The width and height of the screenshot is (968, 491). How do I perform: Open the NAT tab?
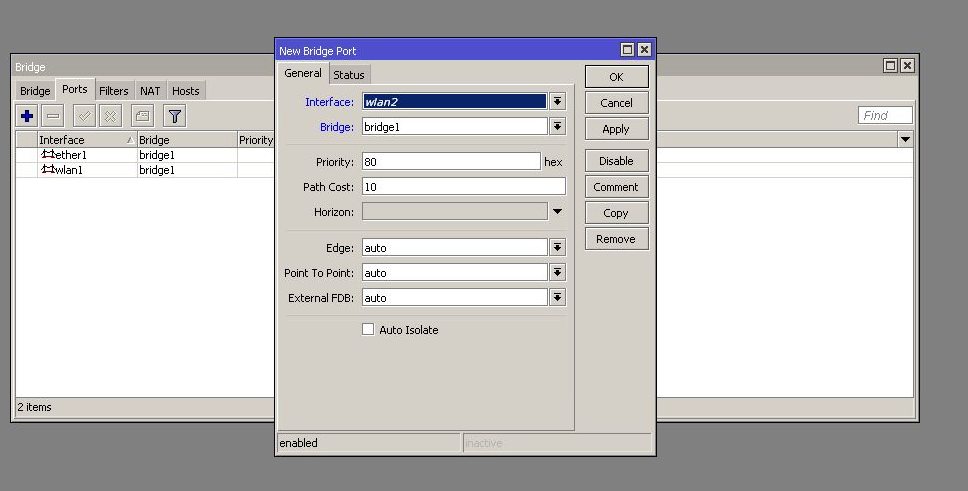pos(150,91)
